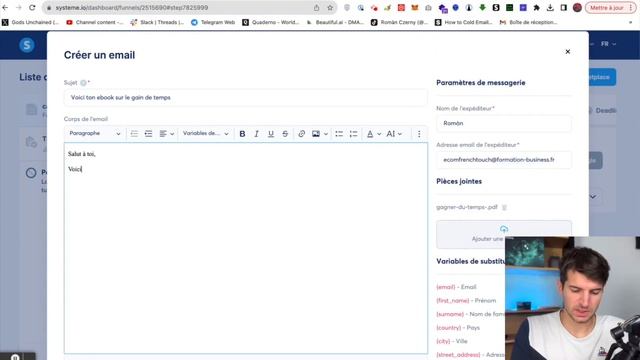Insert an image into the email

pyautogui.click(x=316, y=133)
